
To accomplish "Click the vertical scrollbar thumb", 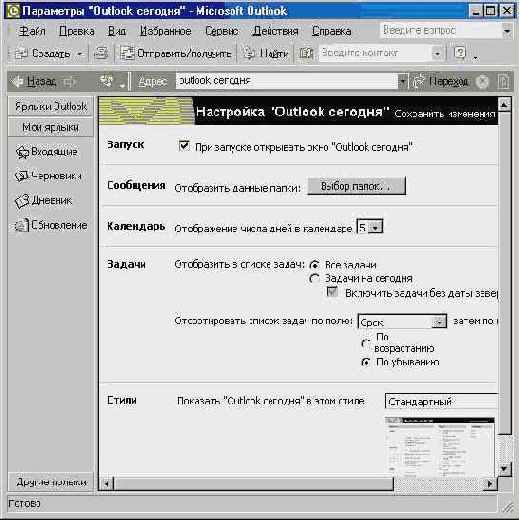I will point(504,273).
